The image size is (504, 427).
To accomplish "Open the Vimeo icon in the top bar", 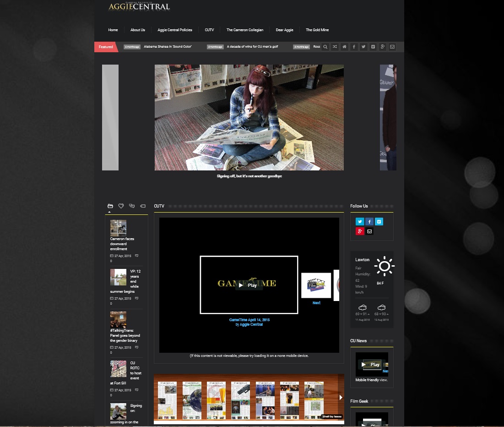I will 373,47.
